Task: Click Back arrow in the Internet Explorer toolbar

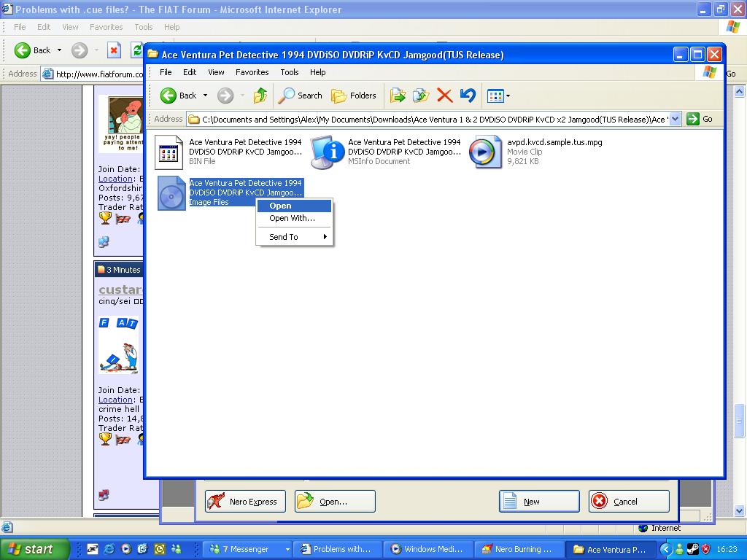Action: tap(23, 50)
